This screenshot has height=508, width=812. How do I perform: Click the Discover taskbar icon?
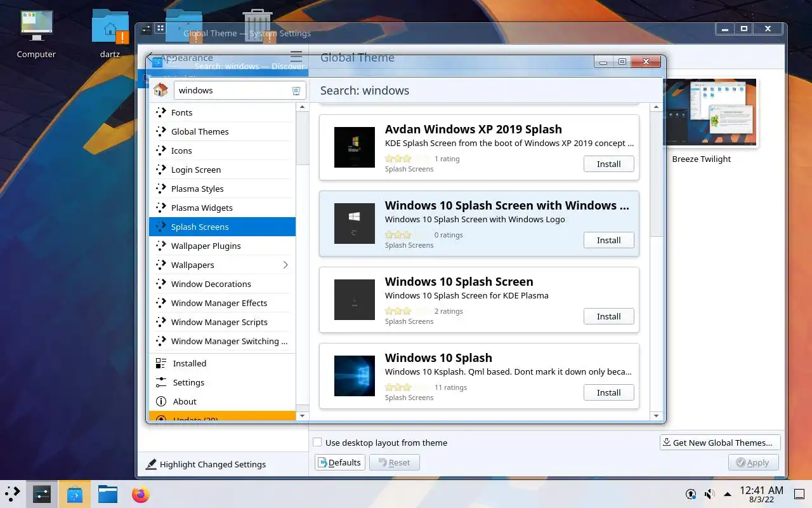75,493
